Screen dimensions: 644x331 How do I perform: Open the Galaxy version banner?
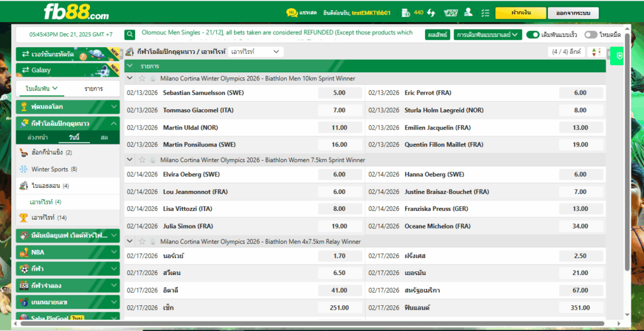click(x=68, y=70)
